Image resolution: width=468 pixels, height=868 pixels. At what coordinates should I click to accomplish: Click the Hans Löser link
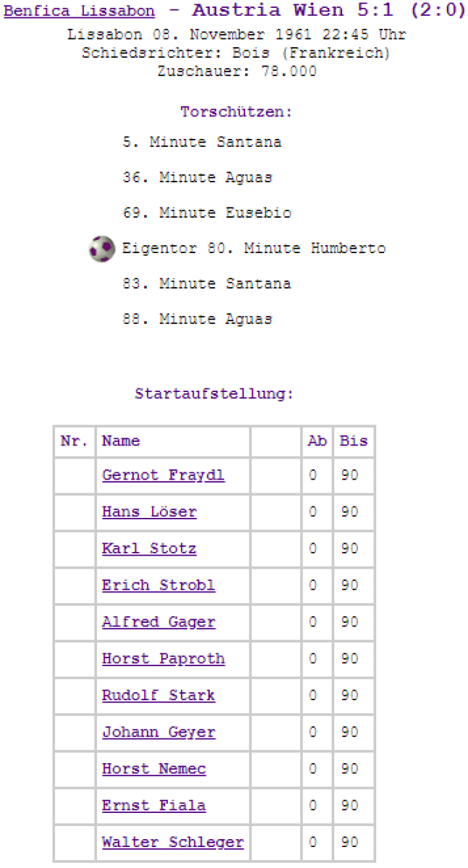[x=149, y=512]
